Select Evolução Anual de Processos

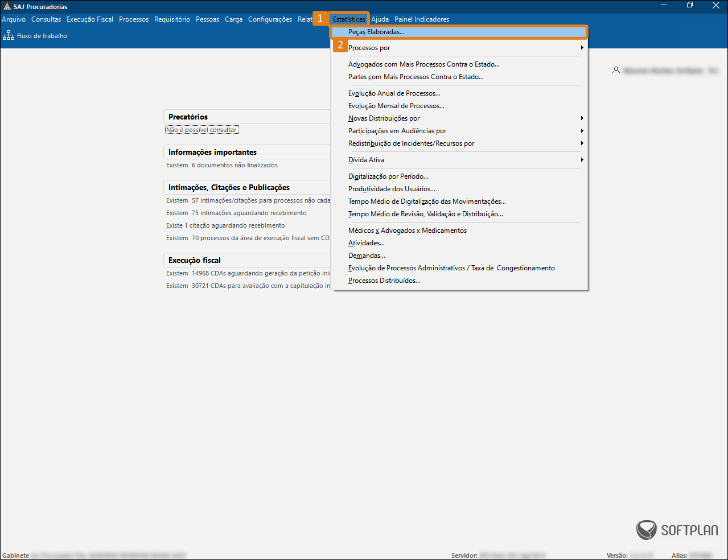[x=394, y=93]
